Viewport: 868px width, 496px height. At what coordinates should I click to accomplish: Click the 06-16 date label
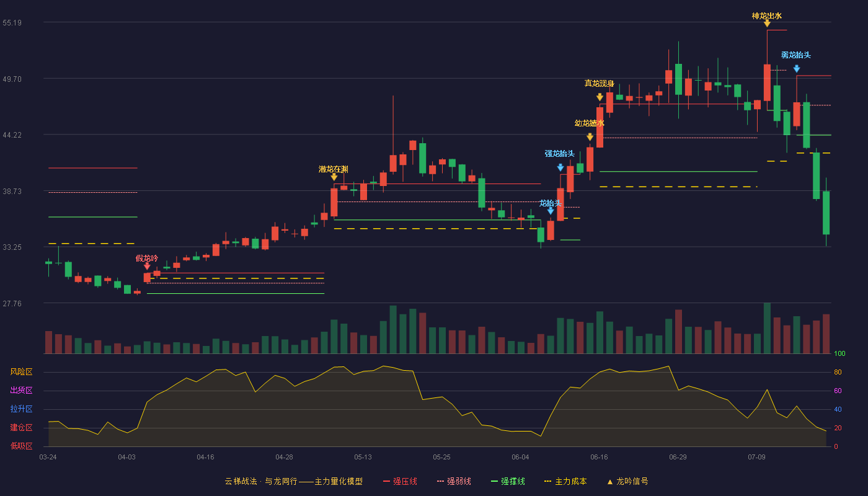[x=599, y=457]
